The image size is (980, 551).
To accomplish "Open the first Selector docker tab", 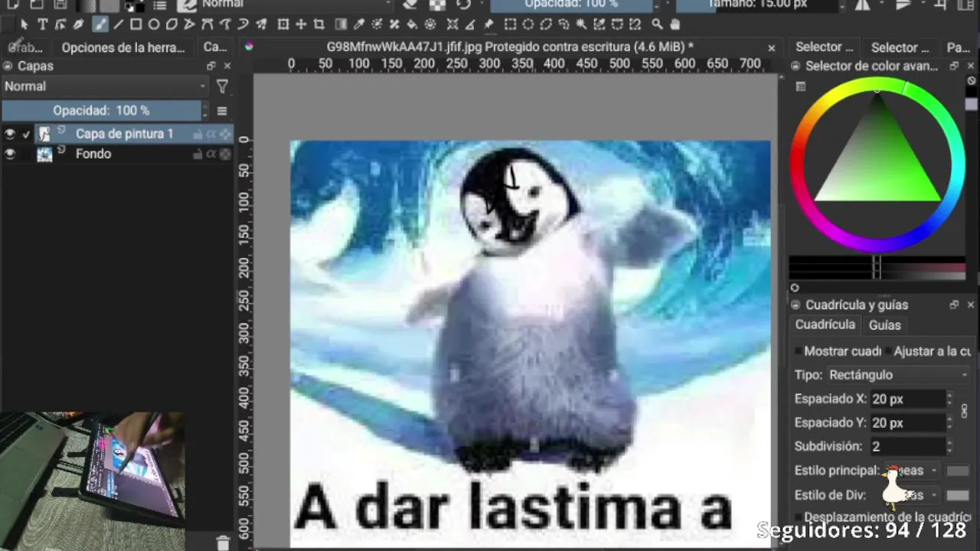I will 824,47.
